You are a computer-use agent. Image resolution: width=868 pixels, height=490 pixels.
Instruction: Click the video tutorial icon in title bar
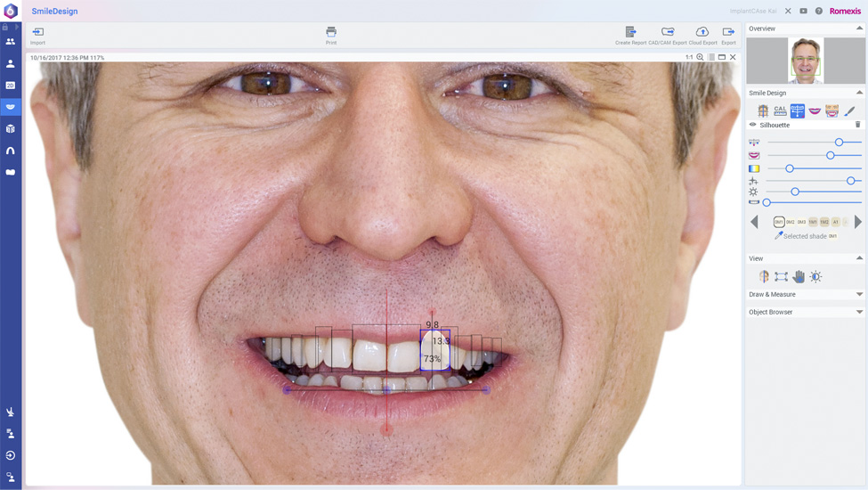803,11
